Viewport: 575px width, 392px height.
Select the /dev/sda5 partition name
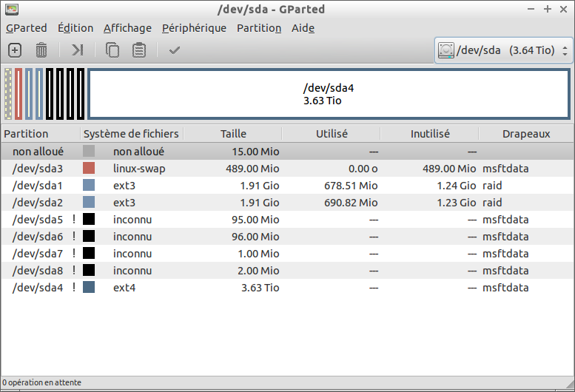(38, 220)
